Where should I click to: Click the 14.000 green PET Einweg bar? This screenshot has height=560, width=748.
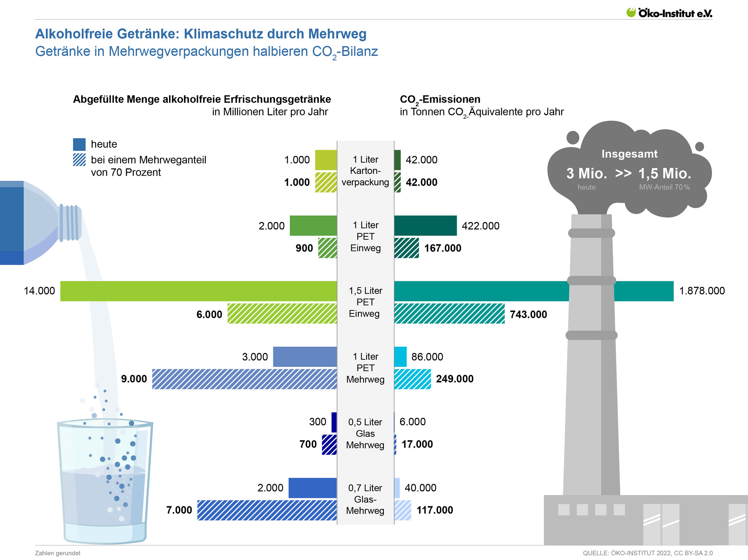pos(198,291)
